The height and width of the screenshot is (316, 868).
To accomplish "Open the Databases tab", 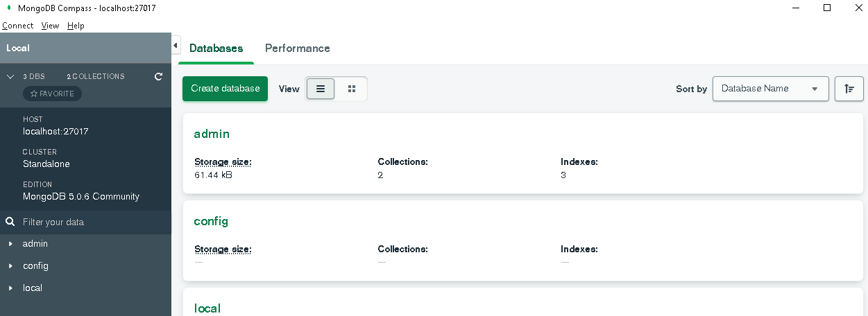I will pyautogui.click(x=216, y=49).
